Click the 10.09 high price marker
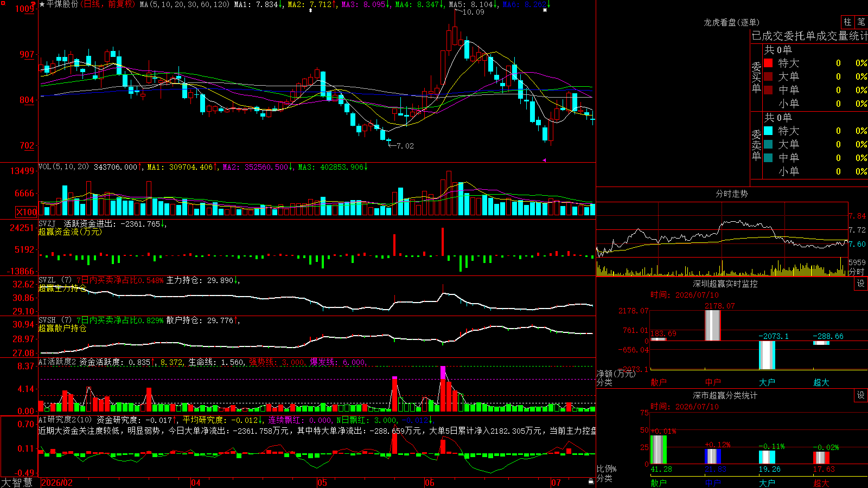This screenshot has height=488, width=868. (x=473, y=12)
